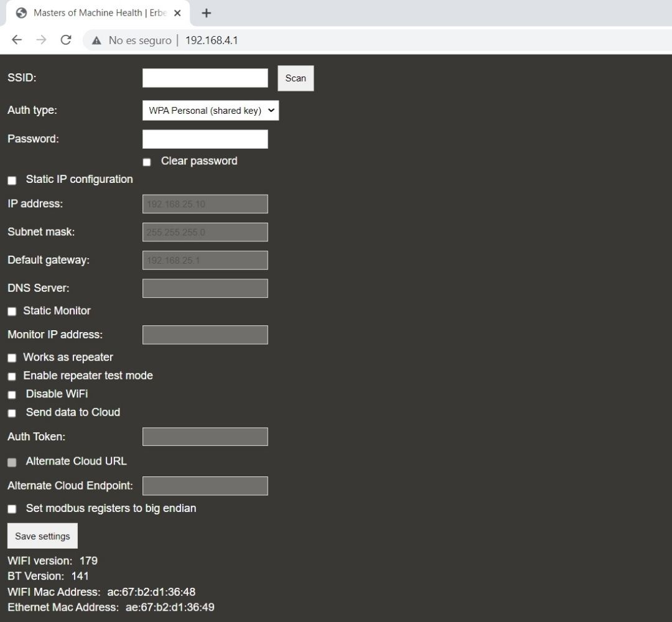The width and height of the screenshot is (672, 622).
Task: Click the Save settings button
Action: (x=42, y=536)
